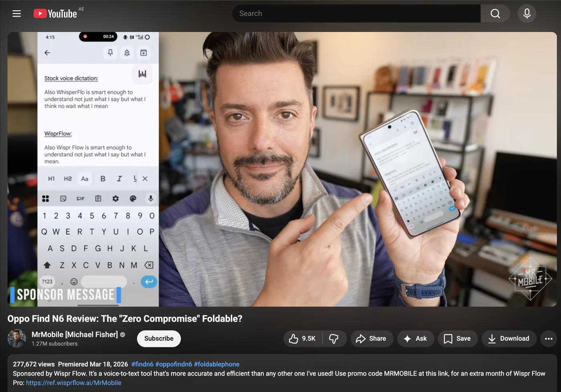Open the hamburger navigation menu

pos(16,13)
